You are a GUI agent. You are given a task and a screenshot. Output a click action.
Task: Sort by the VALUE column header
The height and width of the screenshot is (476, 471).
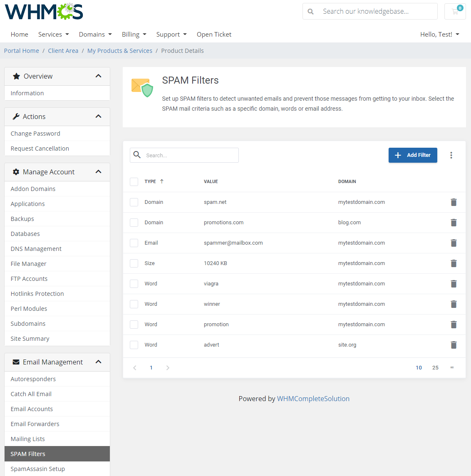[x=211, y=181]
